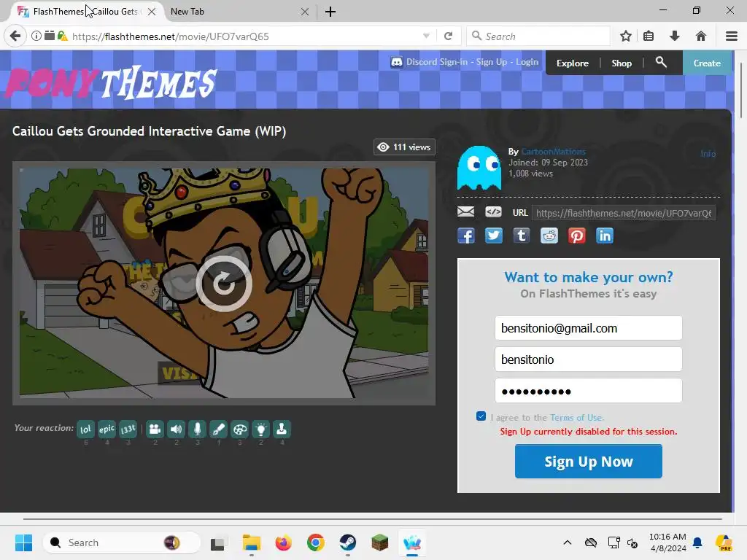Click the PonyThemes site logo
Image resolution: width=747 pixels, height=560 pixels.
click(111, 82)
